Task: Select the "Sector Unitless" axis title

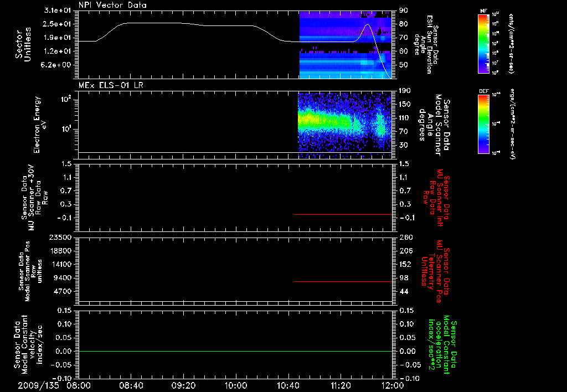Action: pos(23,44)
